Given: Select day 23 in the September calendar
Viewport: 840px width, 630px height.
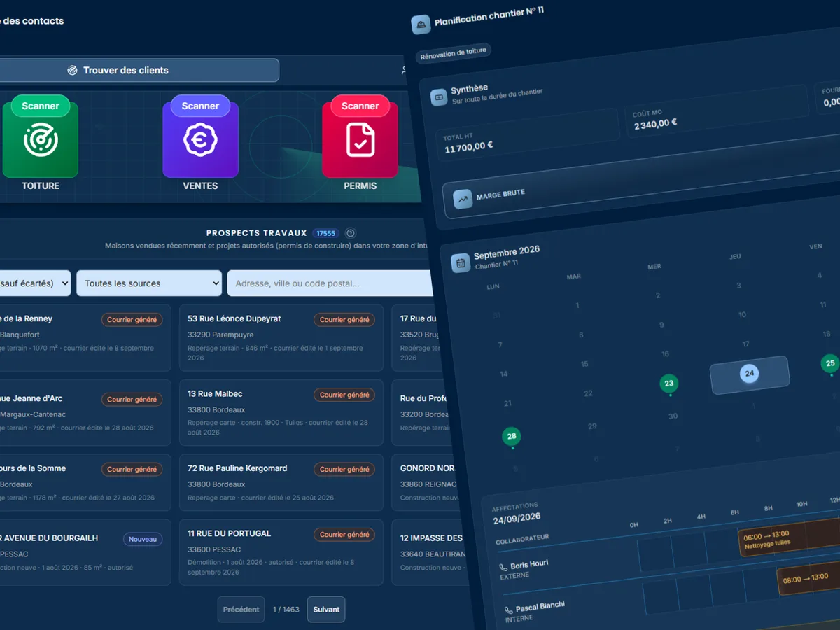Looking at the screenshot, I should [x=669, y=384].
